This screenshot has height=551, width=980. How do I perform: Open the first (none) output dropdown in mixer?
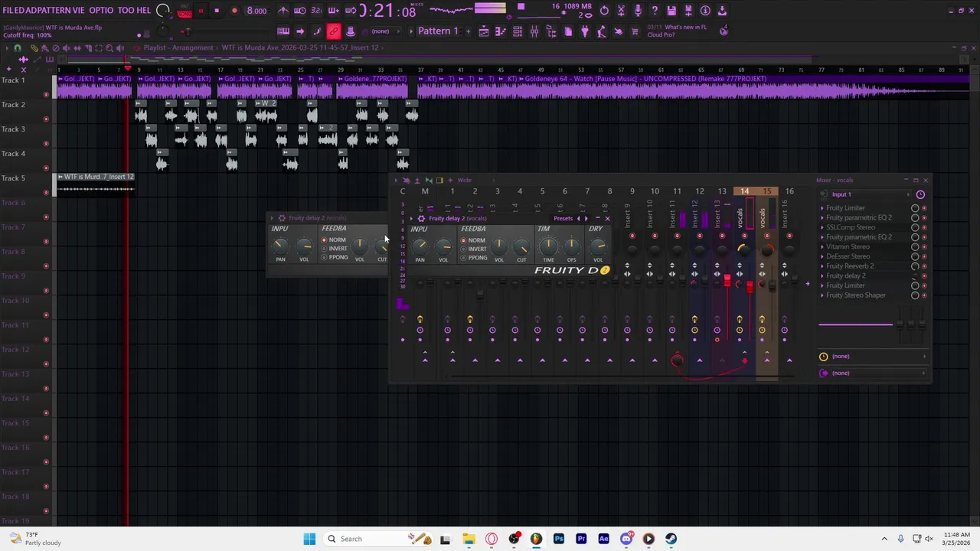pyautogui.click(x=871, y=356)
